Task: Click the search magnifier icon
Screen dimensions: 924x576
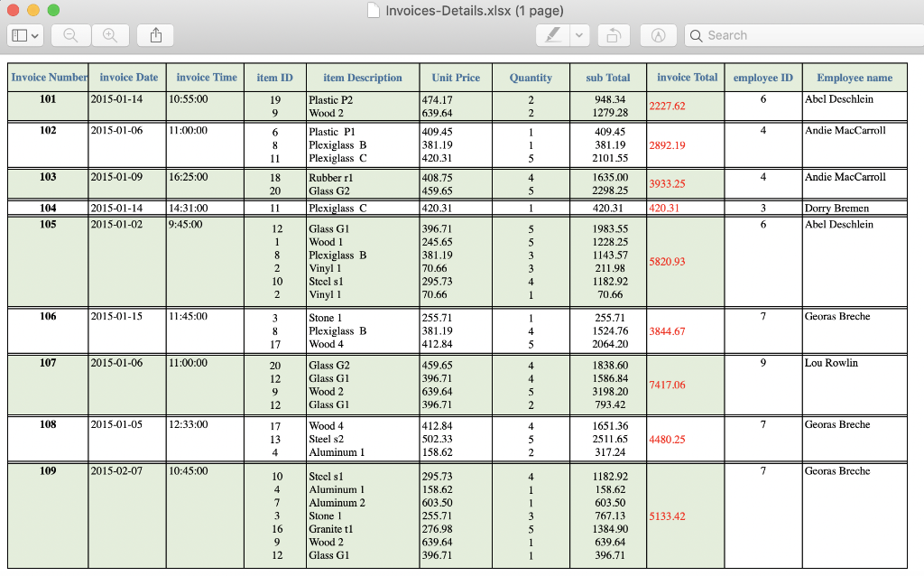Action: [x=696, y=35]
